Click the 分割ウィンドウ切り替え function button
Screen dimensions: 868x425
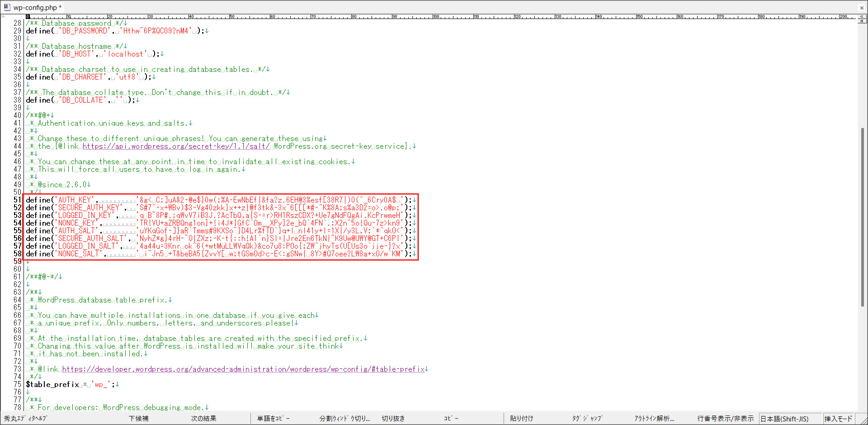(x=344, y=419)
